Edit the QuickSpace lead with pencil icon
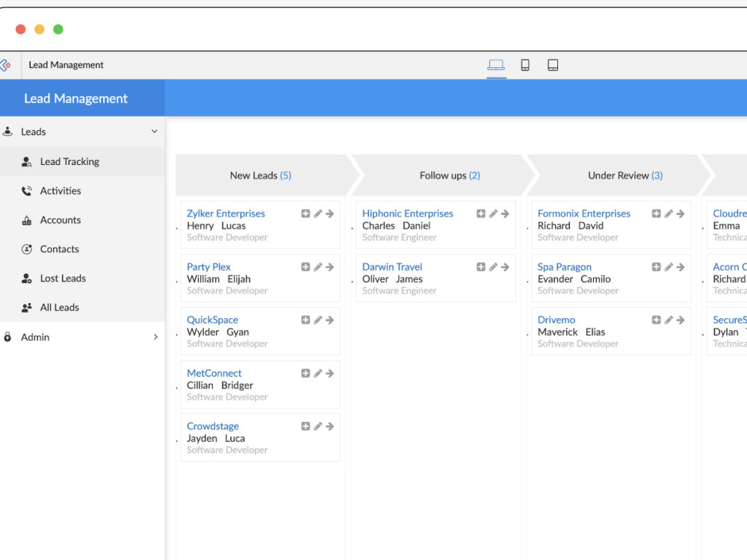Viewport: 747px width, 560px height. click(x=317, y=320)
